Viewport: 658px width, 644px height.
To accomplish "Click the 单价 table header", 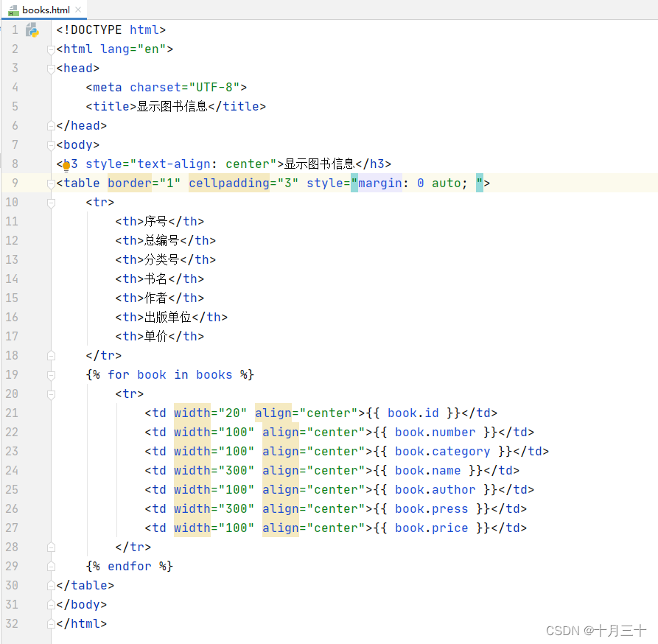I will click(156, 337).
